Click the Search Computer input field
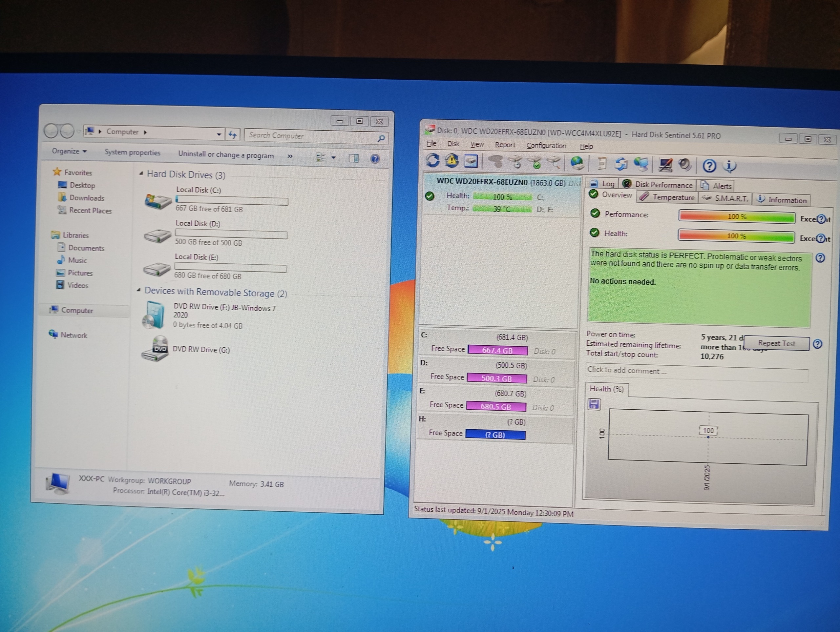The width and height of the screenshot is (840, 632). click(316, 136)
